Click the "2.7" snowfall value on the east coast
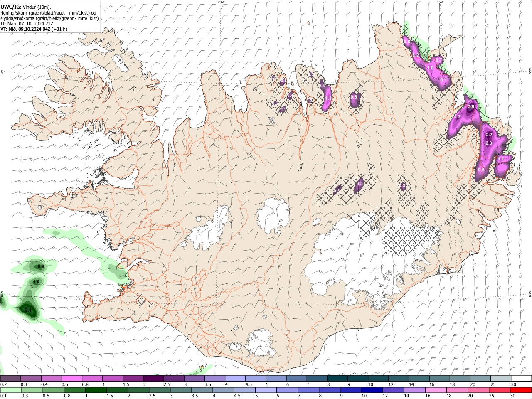This screenshot has width=532, height=399. click(489, 135)
